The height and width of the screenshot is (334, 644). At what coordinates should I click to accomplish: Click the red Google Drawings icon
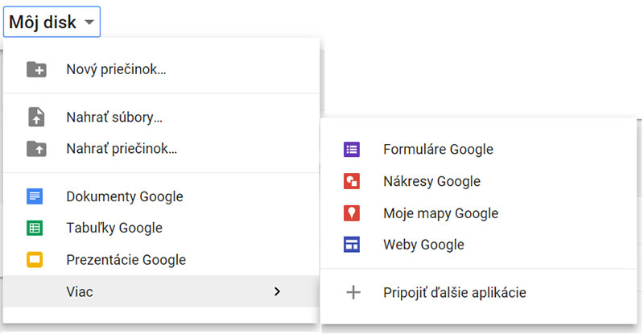pos(352,181)
